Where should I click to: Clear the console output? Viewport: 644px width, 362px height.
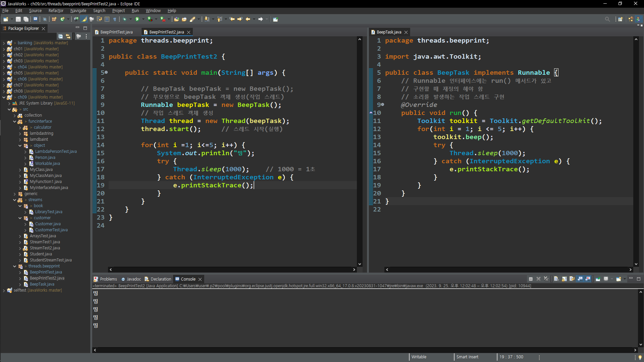pos(556,279)
